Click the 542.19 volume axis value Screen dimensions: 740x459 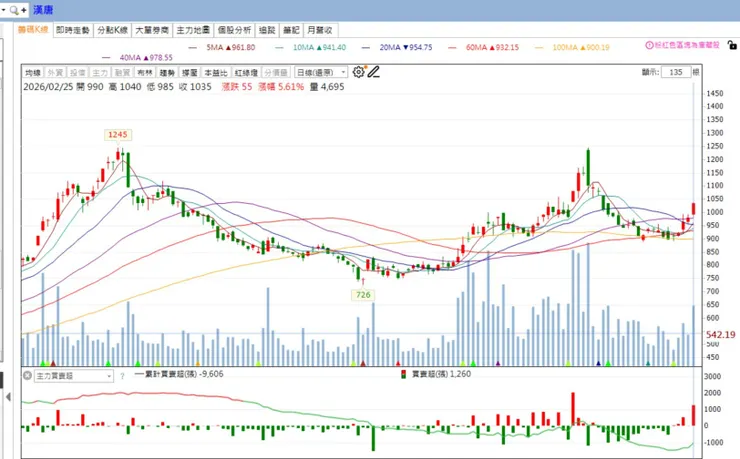720,334
